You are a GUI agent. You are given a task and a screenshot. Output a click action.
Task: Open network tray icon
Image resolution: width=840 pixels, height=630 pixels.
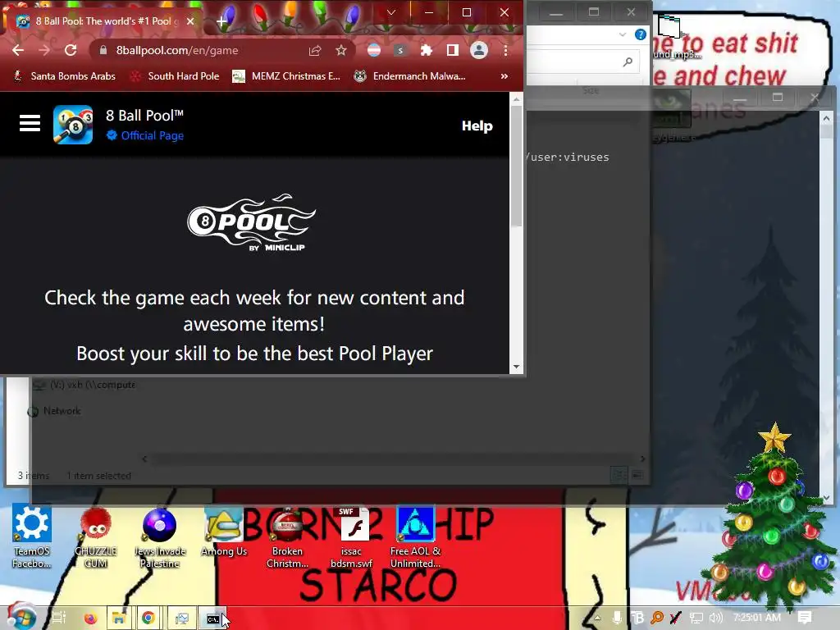point(696,618)
